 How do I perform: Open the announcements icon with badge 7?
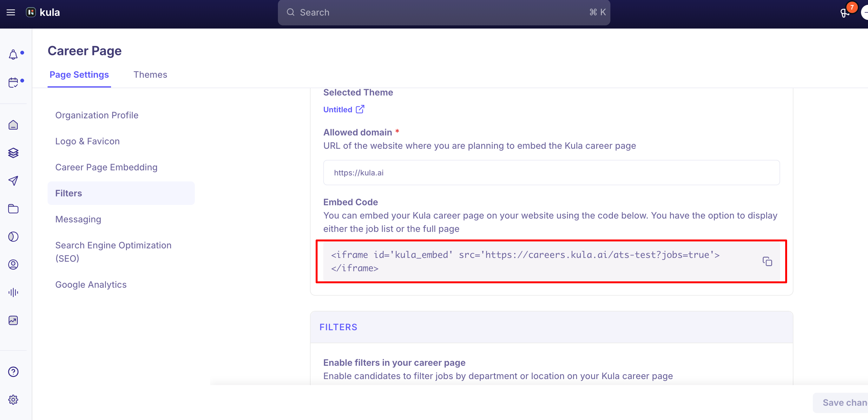click(x=845, y=13)
